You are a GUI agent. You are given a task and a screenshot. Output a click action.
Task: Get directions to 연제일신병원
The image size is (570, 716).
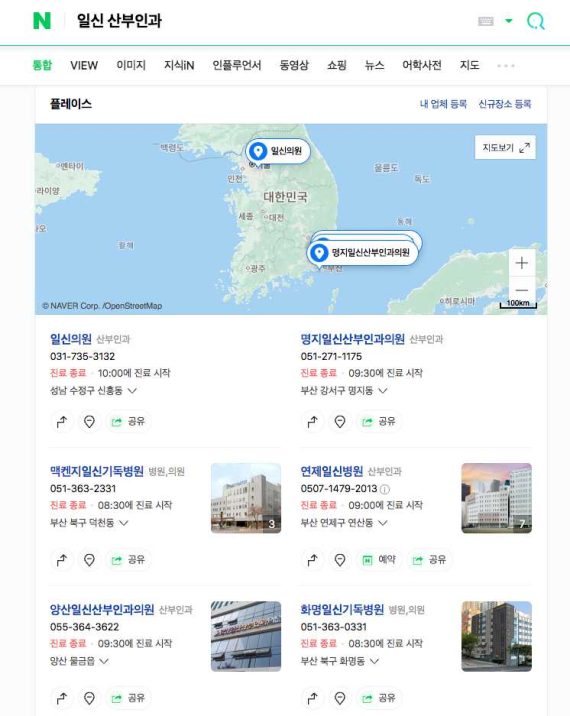click(x=312, y=560)
